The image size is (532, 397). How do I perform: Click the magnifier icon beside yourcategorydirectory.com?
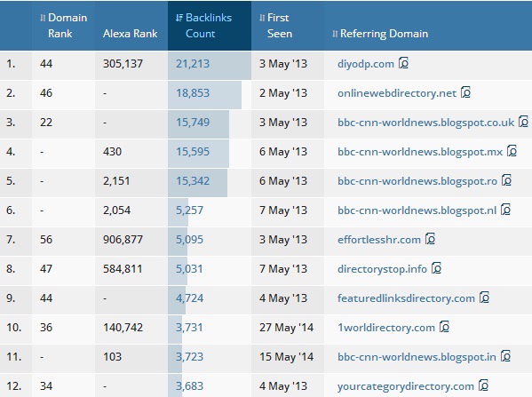point(483,385)
